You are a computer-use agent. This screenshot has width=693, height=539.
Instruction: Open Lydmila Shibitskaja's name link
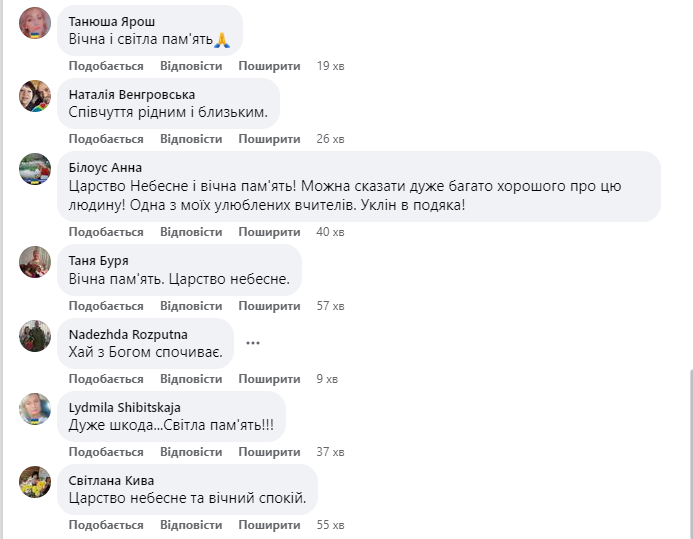tap(120, 407)
